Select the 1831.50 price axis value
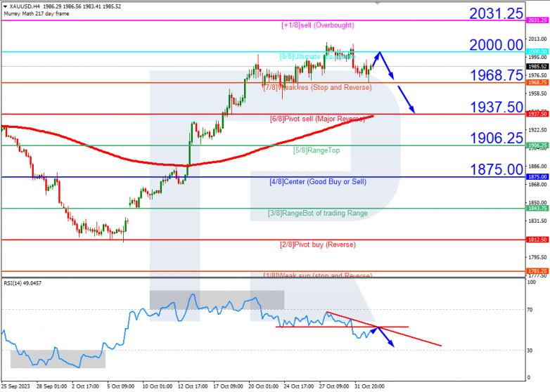 coord(539,221)
